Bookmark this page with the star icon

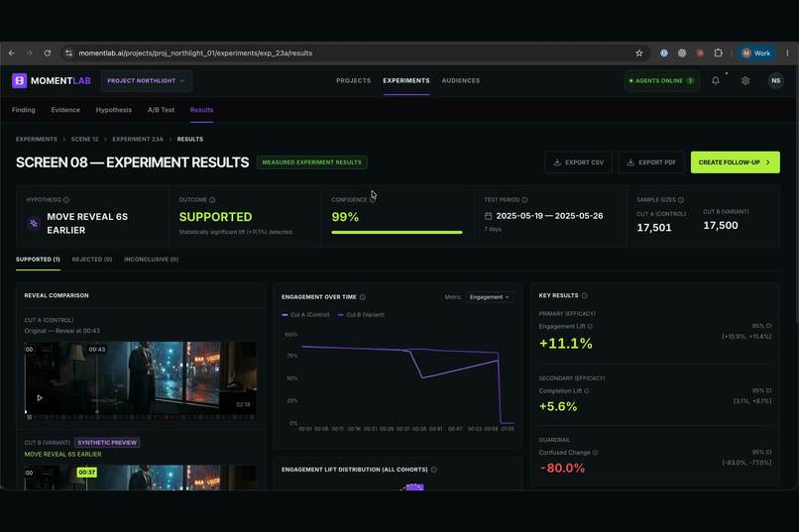coord(639,53)
